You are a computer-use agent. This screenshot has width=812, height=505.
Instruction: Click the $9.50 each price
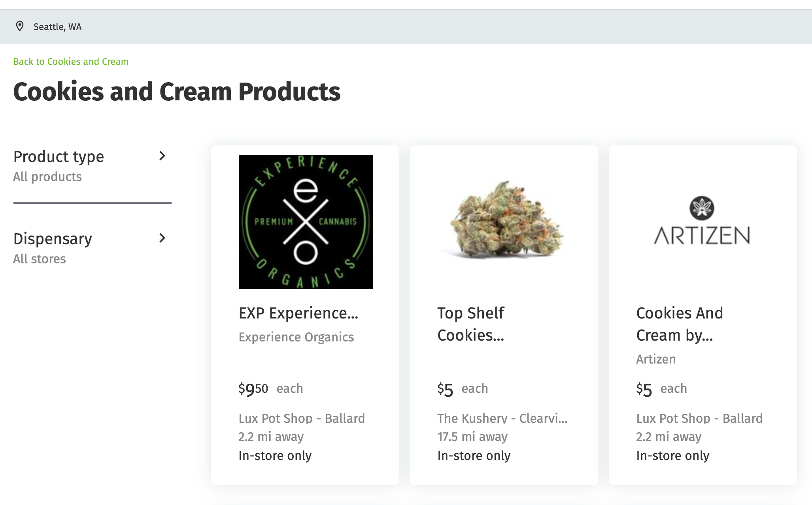[271, 389]
